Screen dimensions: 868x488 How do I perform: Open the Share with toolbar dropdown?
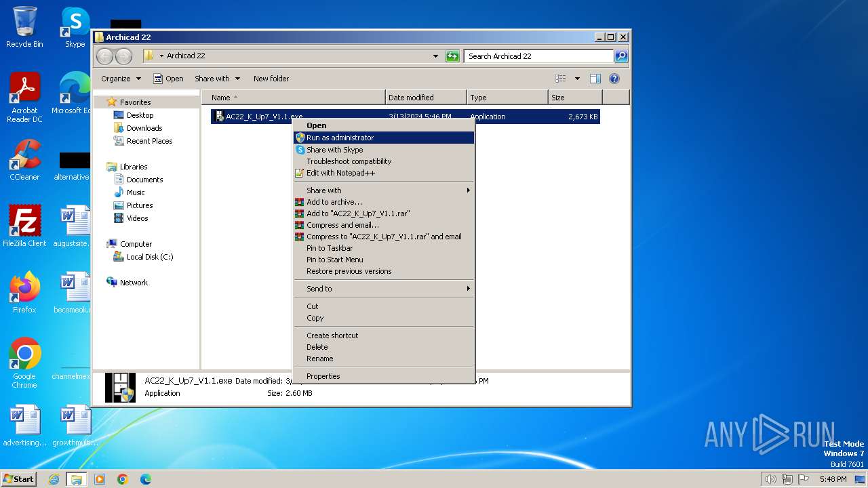point(217,79)
